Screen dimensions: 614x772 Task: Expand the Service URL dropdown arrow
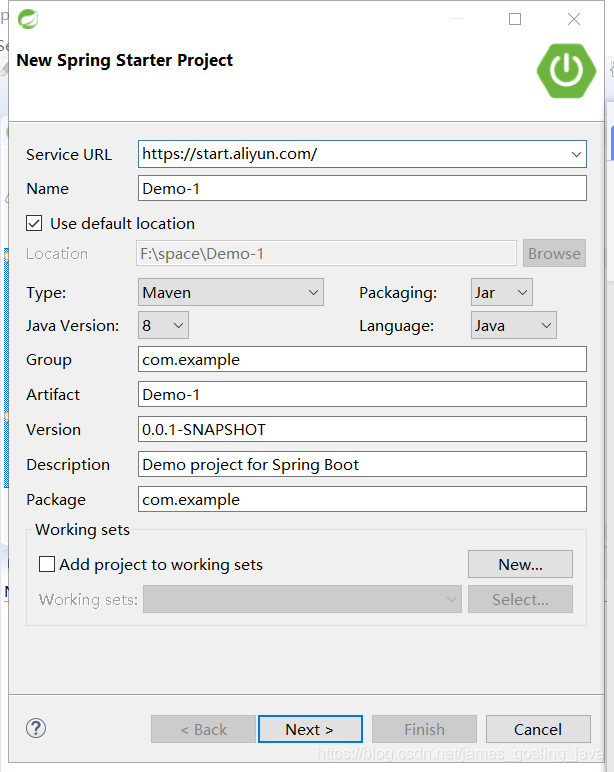[576, 154]
